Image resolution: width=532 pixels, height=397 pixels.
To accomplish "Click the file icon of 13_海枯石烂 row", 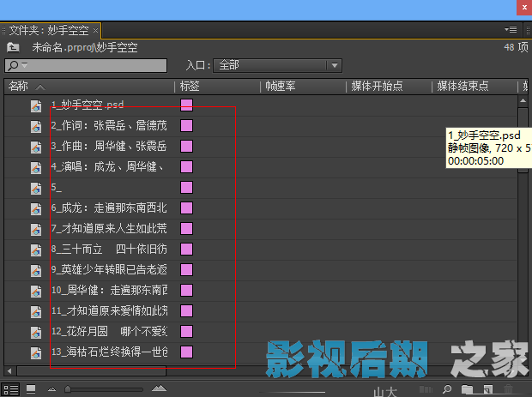I will coord(36,353).
